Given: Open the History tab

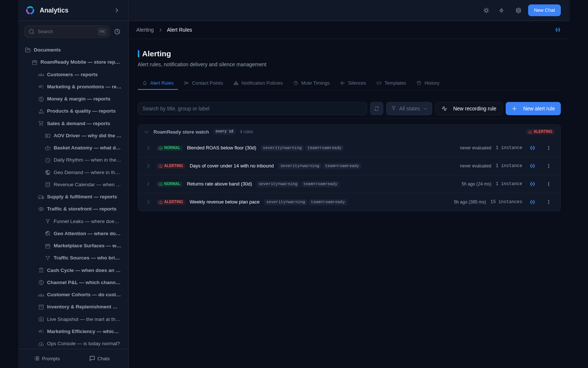Looking at the screenshot, I should 428,83.
